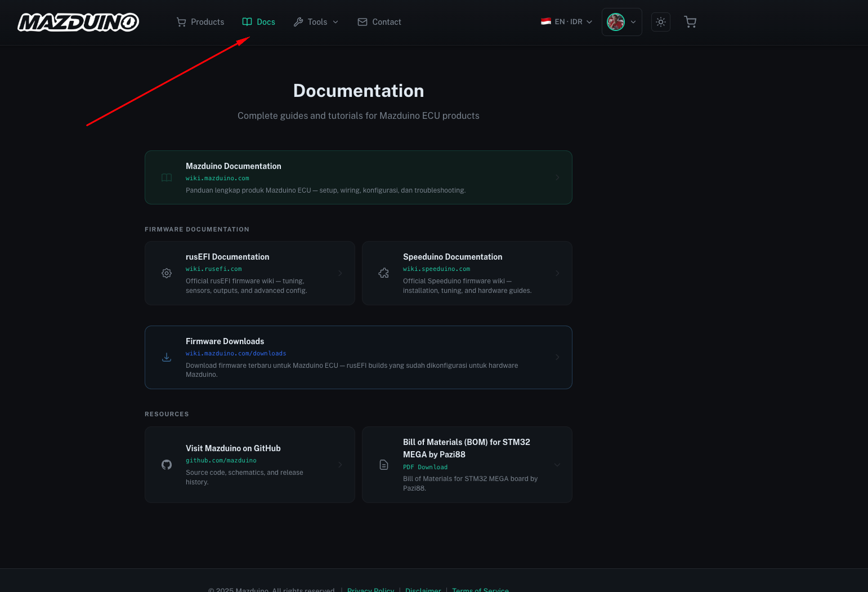This screenshot has width=868, height=592.
Task: Click the GitHub icon on Visit Mazduino card
Action: pos(167,465)
